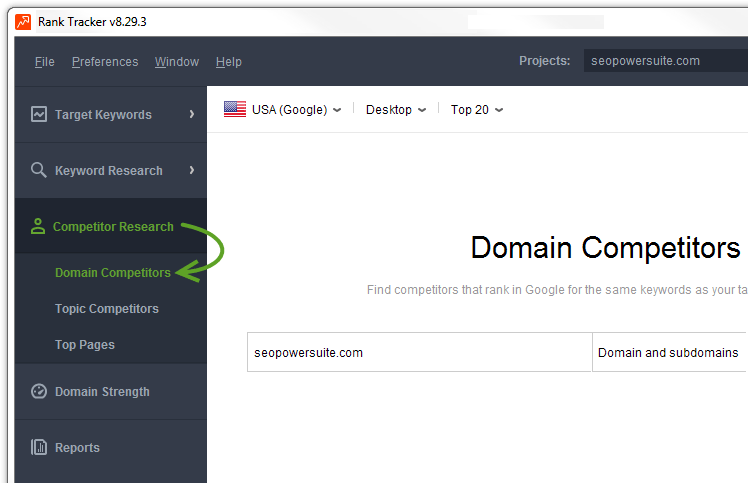
Task: Go to the Reports section
Action: pyautogui.click(x=111, y=447)
